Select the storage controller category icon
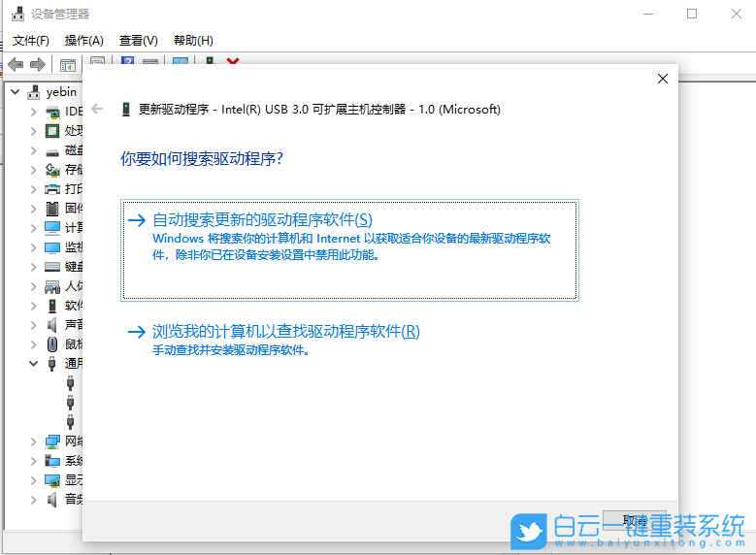Viewport: 756px width, 555px height. pos(52,170)
